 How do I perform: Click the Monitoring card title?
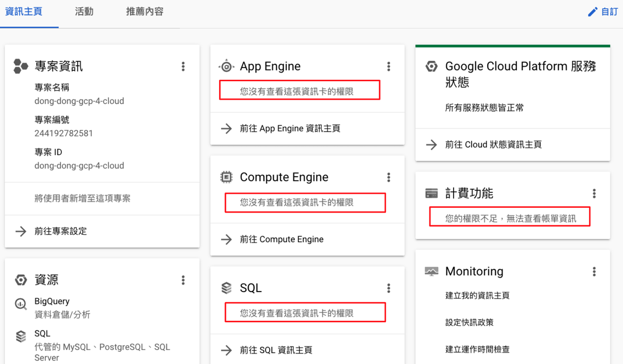tap(474, 272)
